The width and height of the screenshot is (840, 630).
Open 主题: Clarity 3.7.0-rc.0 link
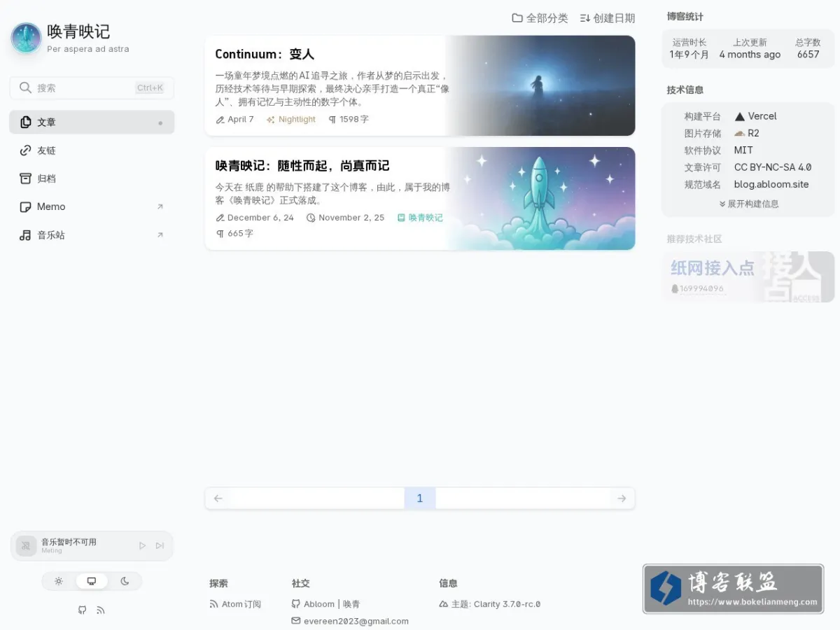(x=490, y=604)
